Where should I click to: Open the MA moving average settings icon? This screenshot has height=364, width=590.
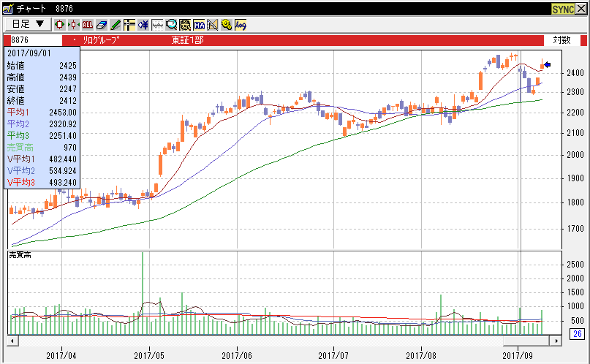pyautogui.click(x=199, y=24)
